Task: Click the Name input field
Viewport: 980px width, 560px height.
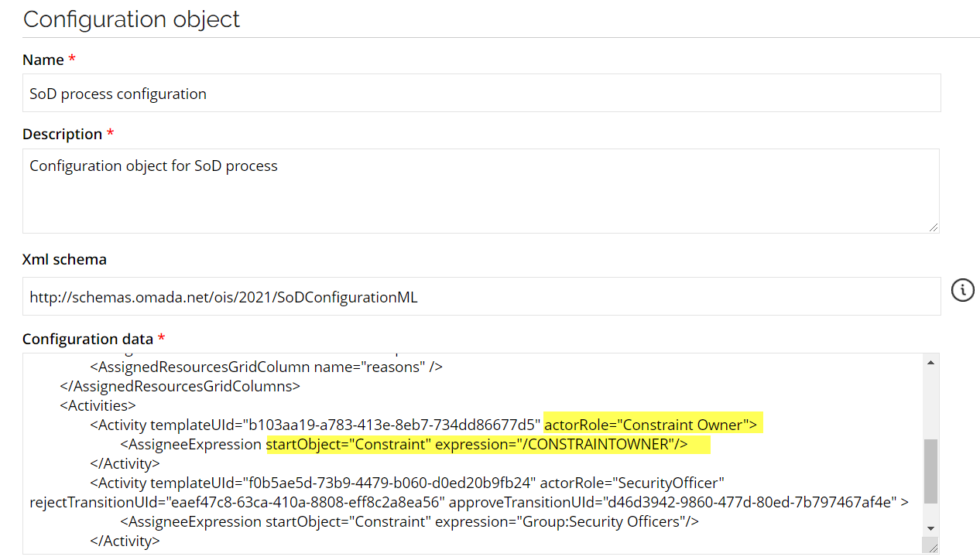Action: (x=481, y=93)
